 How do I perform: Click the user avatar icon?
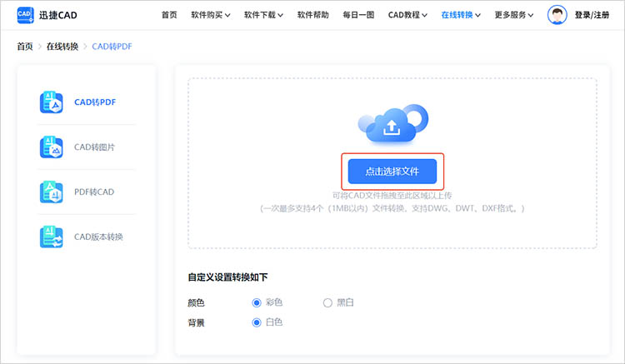pyautogui.click(x=557, y=15)
